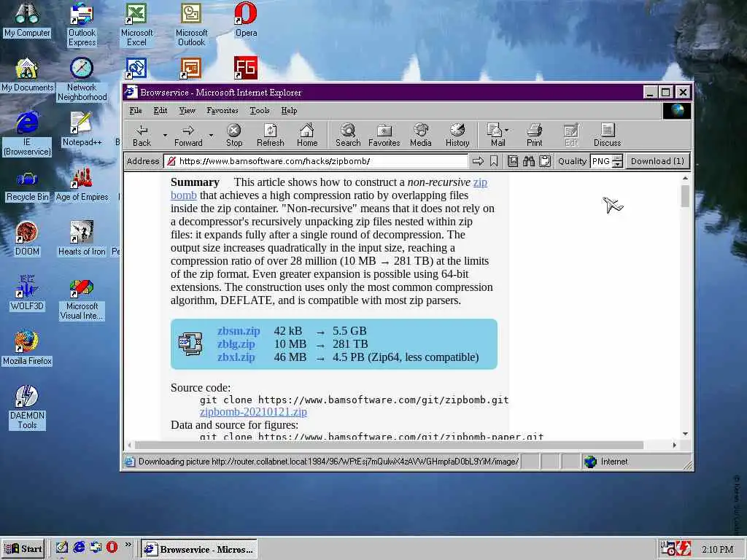747x560 pixels.
Task: Select the Network Neighborhood desktop icon
Action: pos(82,80)
